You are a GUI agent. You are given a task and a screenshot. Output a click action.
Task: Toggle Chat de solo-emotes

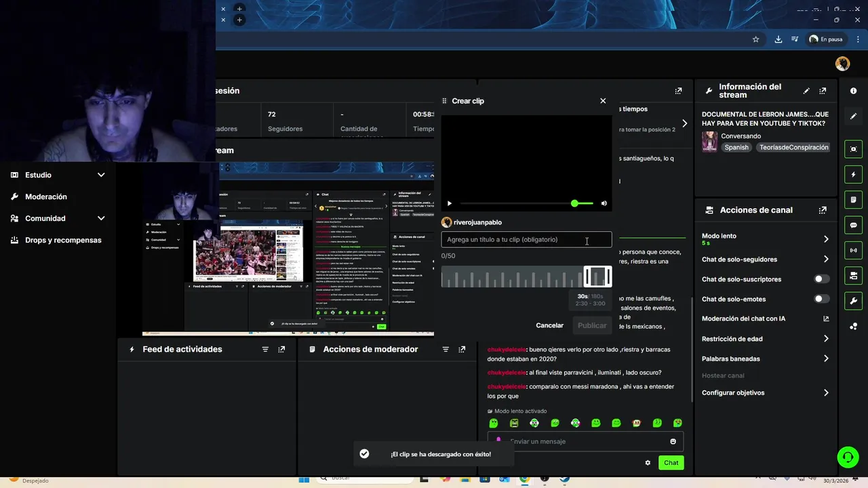click(821, 299)
